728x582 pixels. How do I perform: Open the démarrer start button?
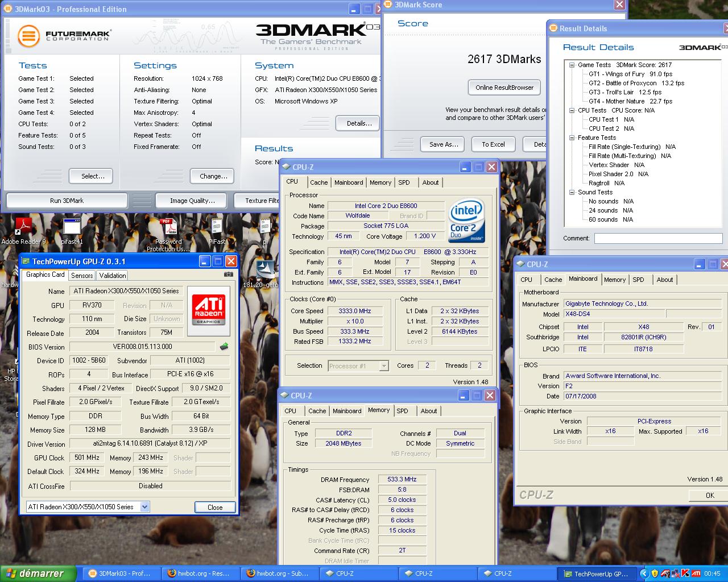[x=38, y=573]
